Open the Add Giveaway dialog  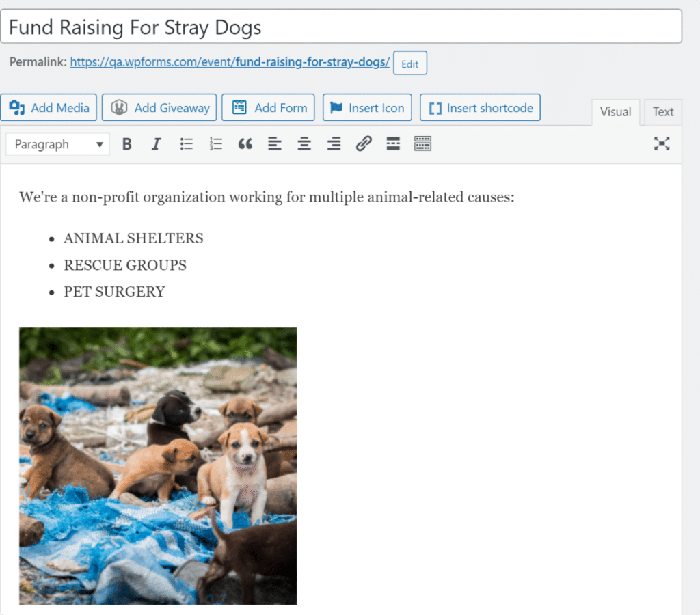(x=159, y=107)
